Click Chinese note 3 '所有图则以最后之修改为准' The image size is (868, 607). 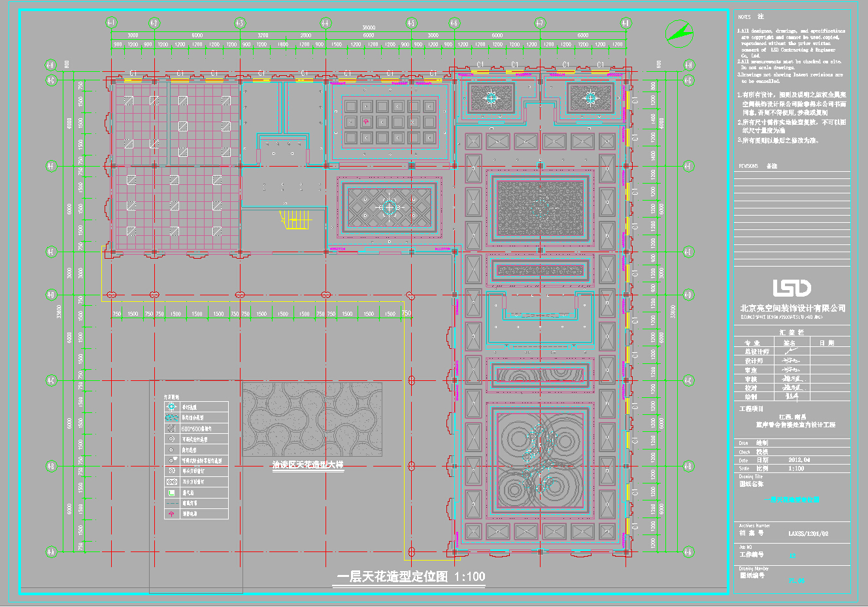[778, 140]
